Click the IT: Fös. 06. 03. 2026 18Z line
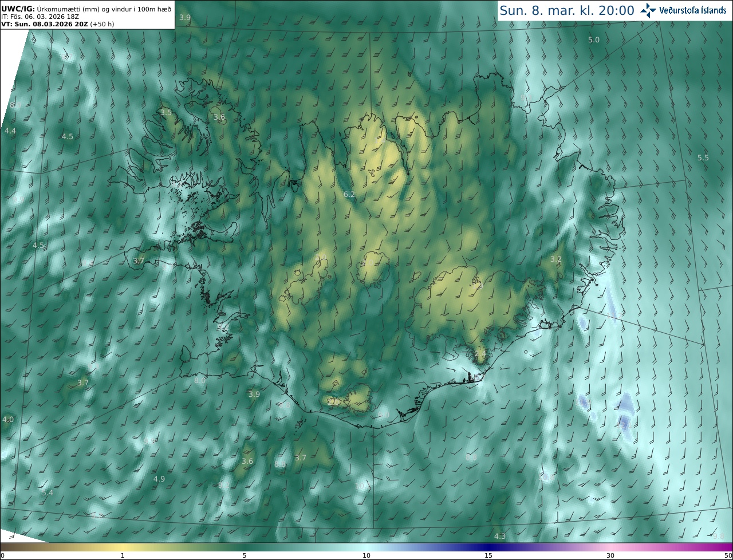The width and height of the screenshot is (733, 560). (x=41, y=17)
